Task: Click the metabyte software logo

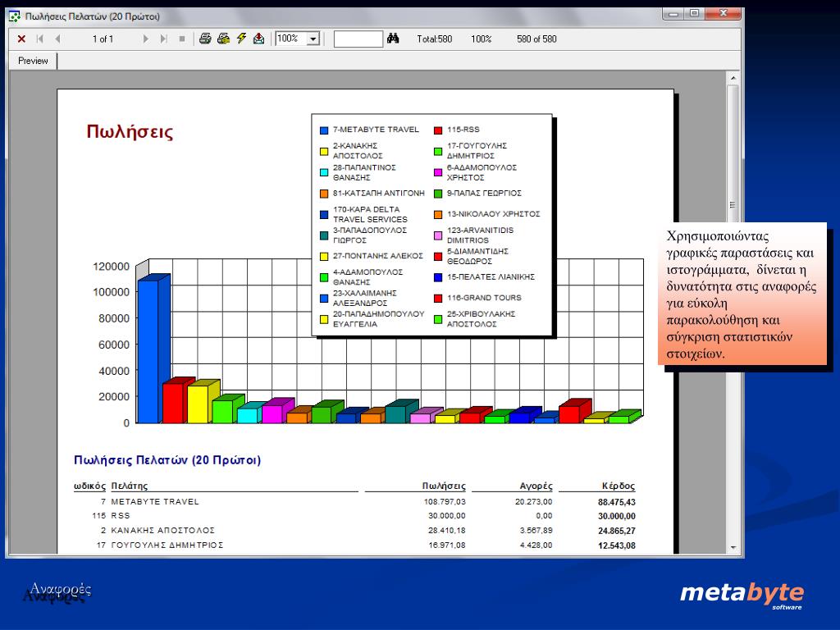Action: click(742, 594)
